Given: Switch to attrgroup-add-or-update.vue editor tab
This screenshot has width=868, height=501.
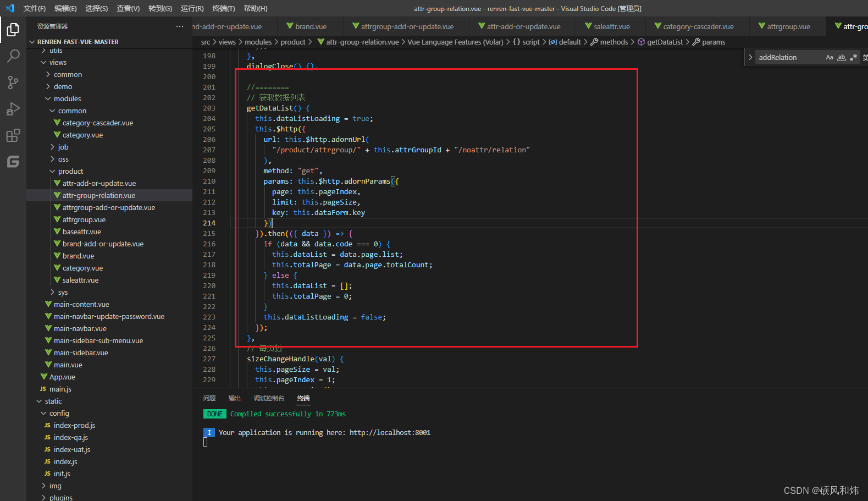Looking at the screenshot, I should tap(407, 26).
